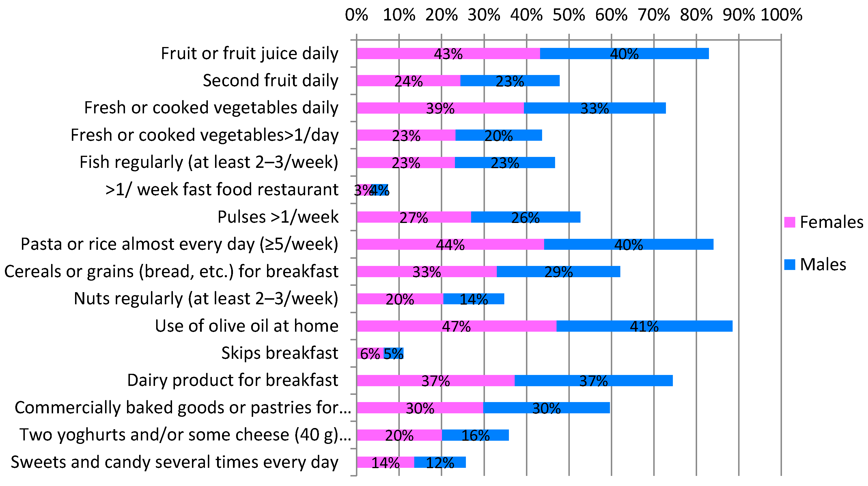
Task: Click the blue Males legend swatch
Action: tap(789, 264)
